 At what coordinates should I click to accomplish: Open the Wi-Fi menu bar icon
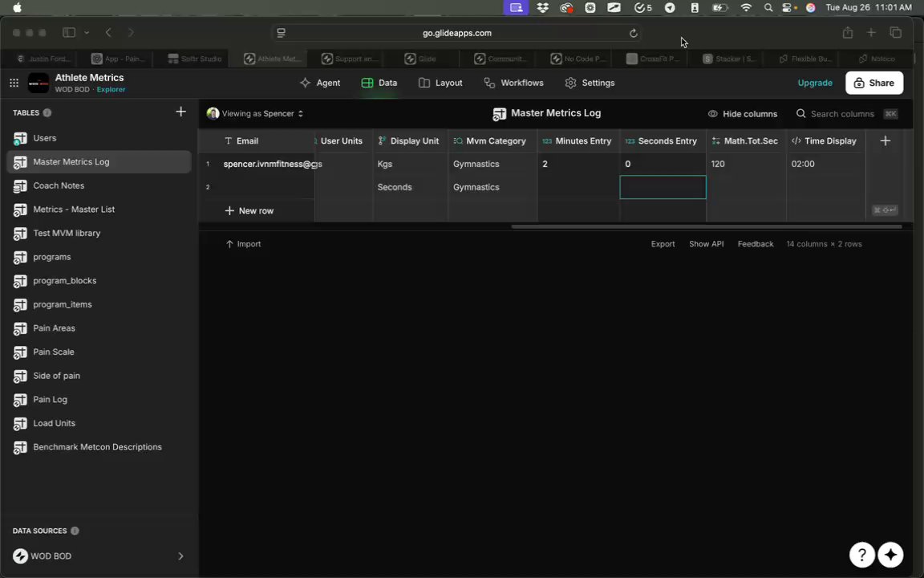pyautogui.click(x=746, y=8)
